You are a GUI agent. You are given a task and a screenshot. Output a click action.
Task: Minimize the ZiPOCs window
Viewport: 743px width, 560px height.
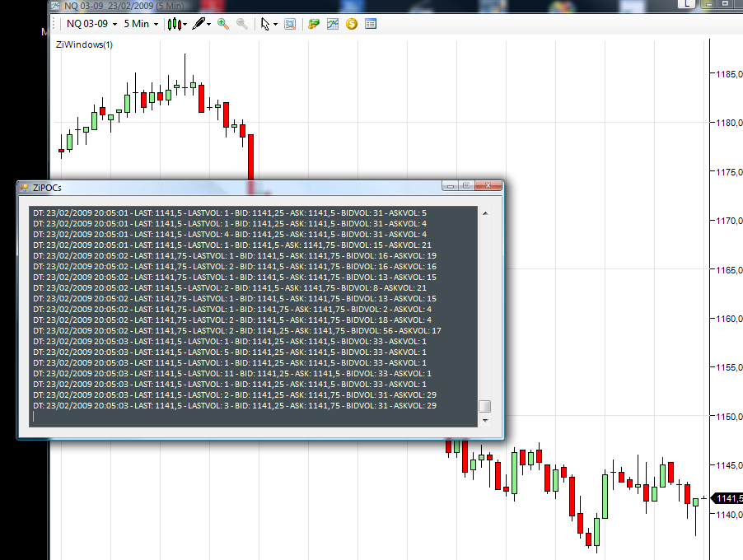point(450,186)
